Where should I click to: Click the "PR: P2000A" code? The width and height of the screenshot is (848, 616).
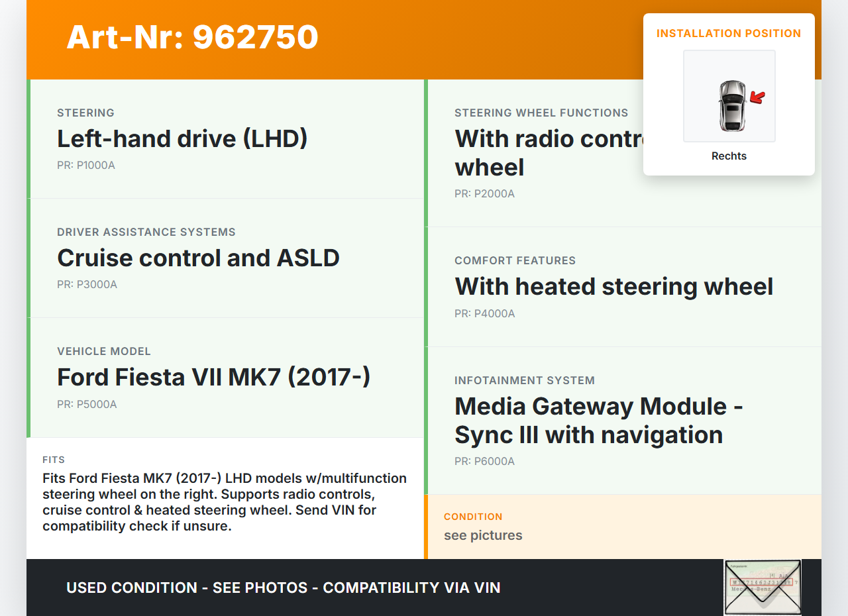[484, 194]
